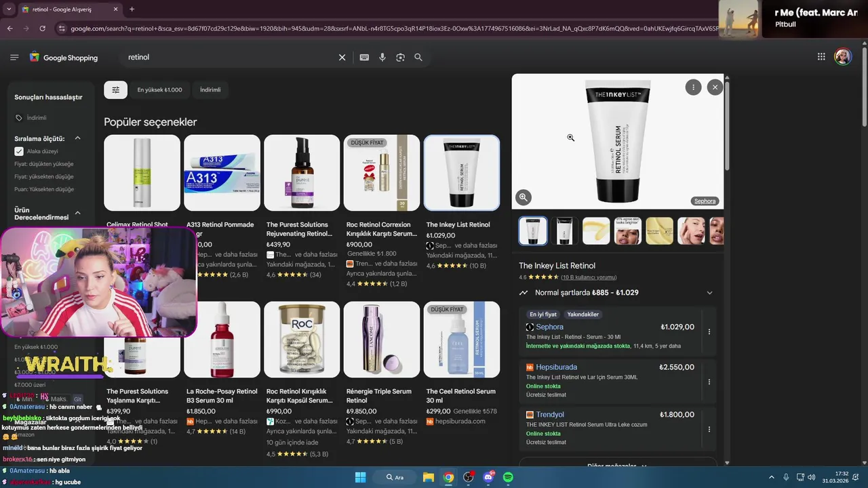This screenshot has height=488, width=868.
Task: Sort by Puan: Yüksekten düşüğe
Action: (44, 189)
